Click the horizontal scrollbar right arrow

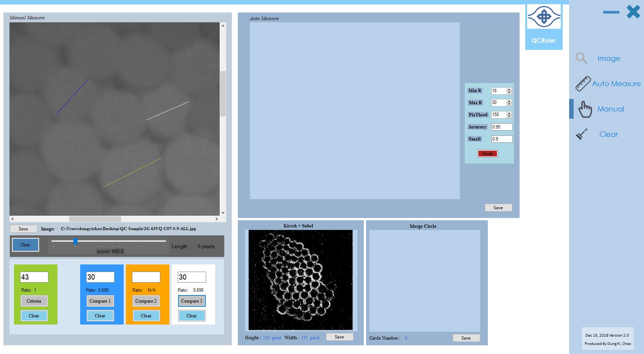point(217,219)
